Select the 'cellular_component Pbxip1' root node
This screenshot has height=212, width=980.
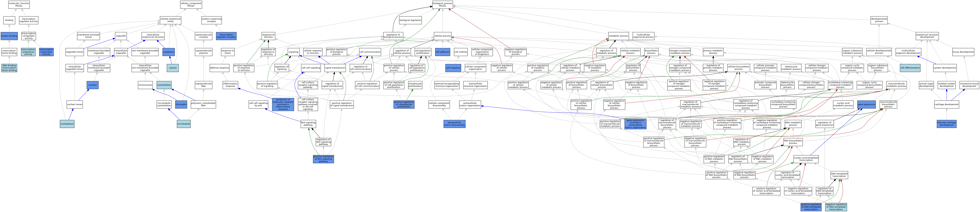191,5
